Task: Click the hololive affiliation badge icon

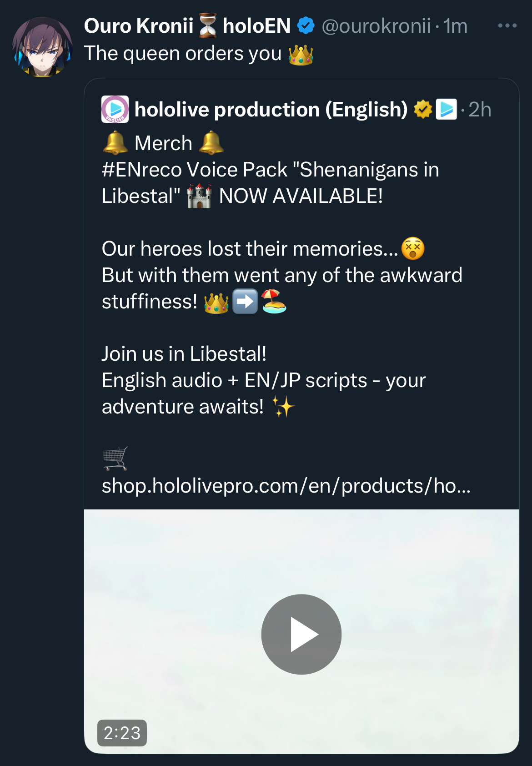Action: [x=446, y=110]
